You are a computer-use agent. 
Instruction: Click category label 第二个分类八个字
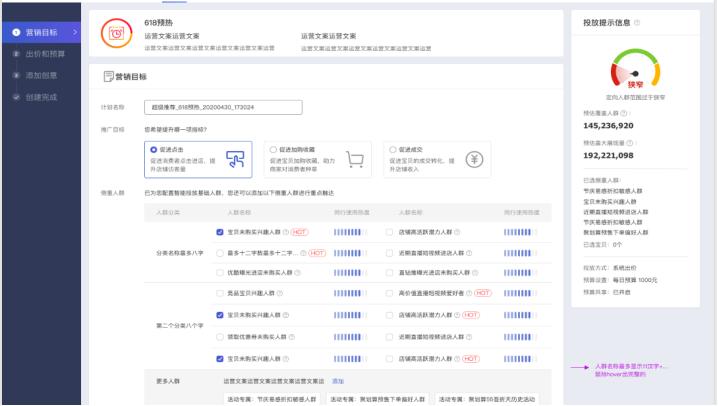[x=180, y=325]
